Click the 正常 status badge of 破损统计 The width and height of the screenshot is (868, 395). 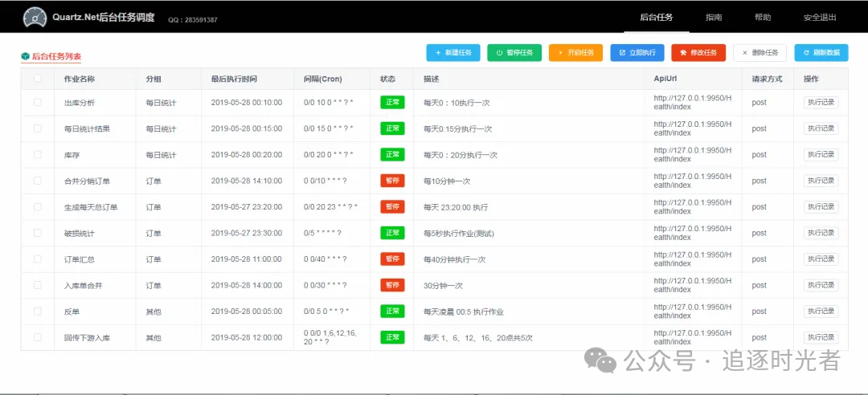point(392,233)
